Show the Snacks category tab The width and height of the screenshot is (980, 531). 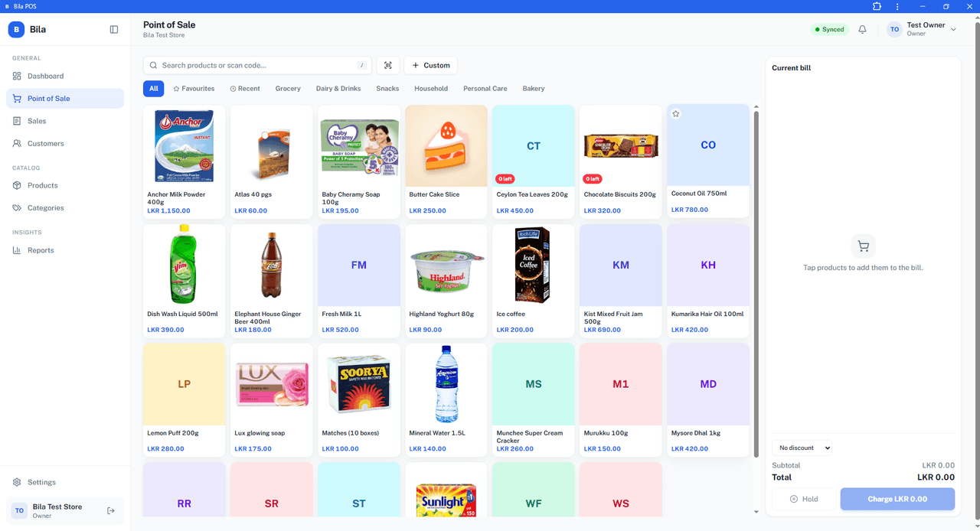(387, 89)
